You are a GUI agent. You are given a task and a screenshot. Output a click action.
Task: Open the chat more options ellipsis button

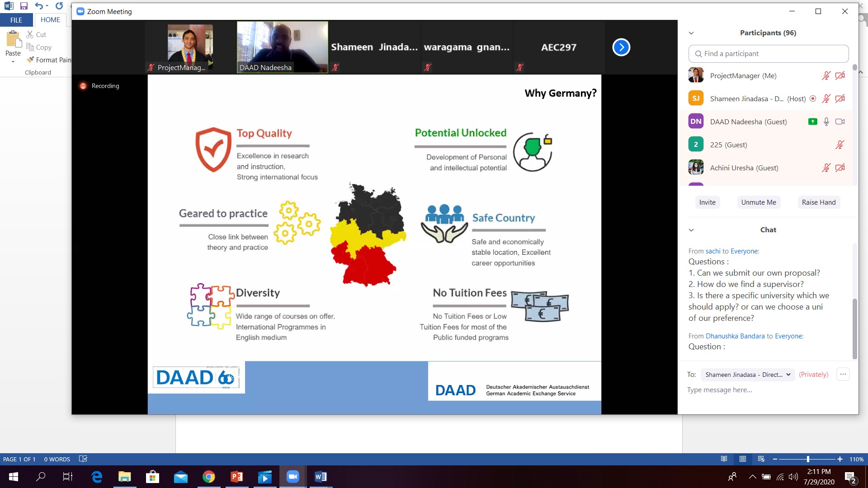[843, 375]
